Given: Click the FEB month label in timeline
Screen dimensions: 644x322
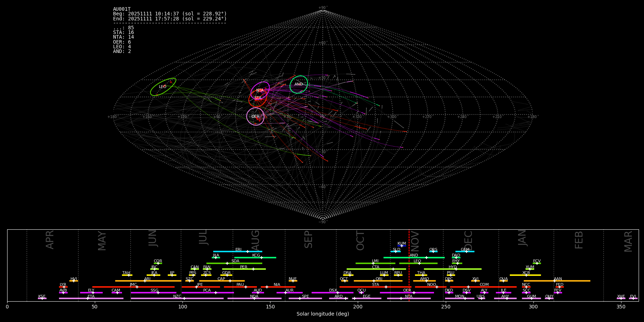Looking at the screenshot, I should (579, 240).
